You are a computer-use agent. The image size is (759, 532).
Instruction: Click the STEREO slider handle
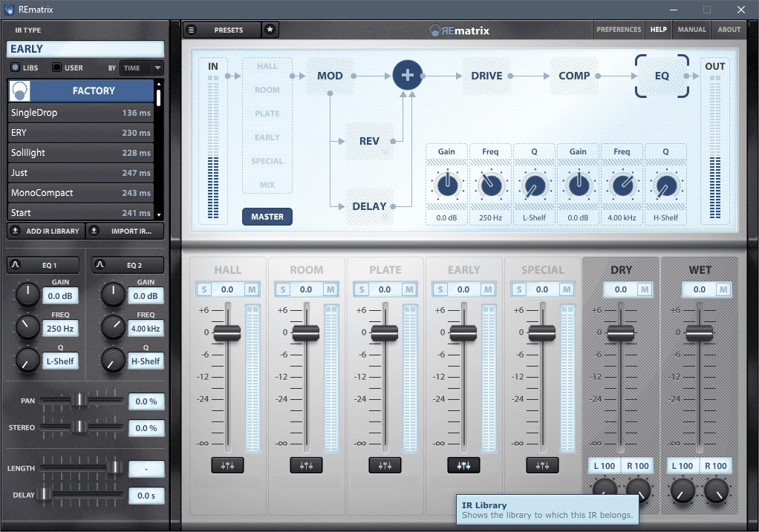coord(79,427)
